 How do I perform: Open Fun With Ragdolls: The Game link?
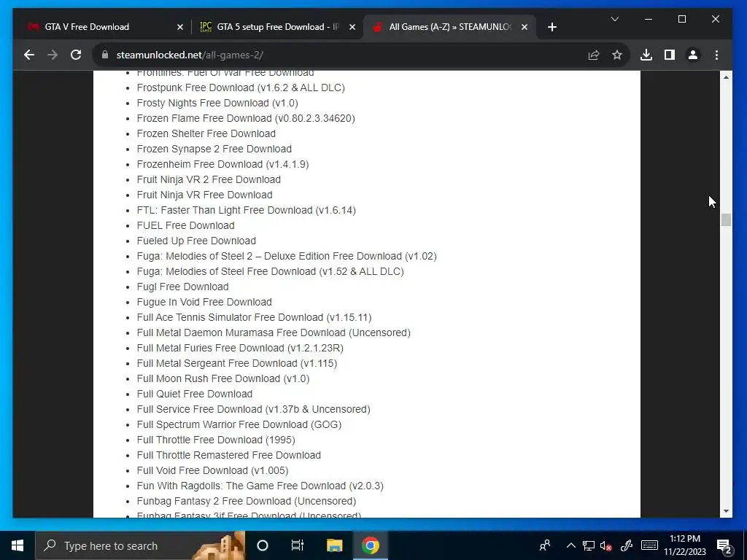(260, 486)
